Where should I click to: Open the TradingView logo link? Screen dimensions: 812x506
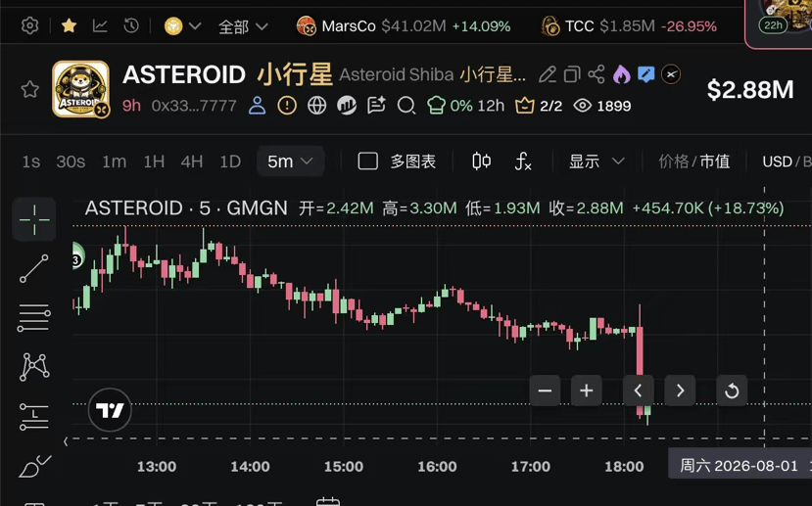click(110, 410)
